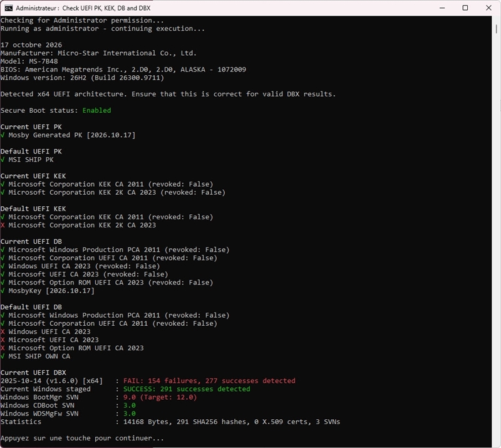
Task: Click the line 'Checking for Administrator permission...'
Action: click(x=82, y=21)
